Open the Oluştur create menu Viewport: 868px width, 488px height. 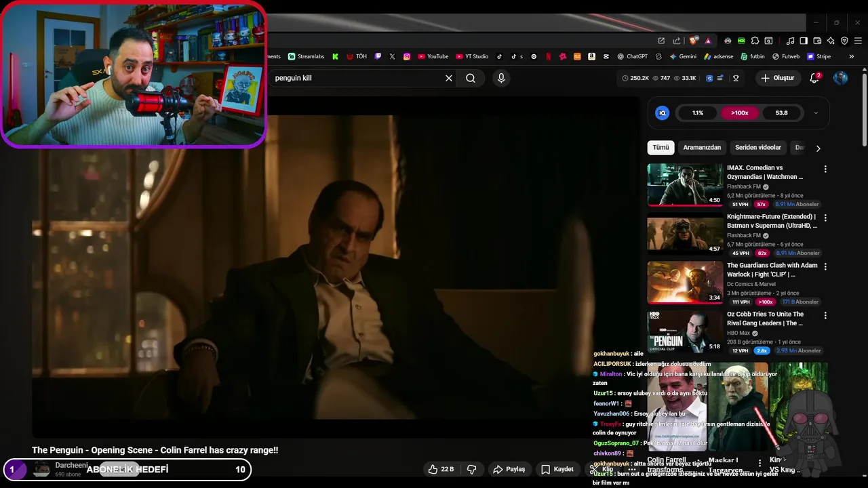[777, 78]
